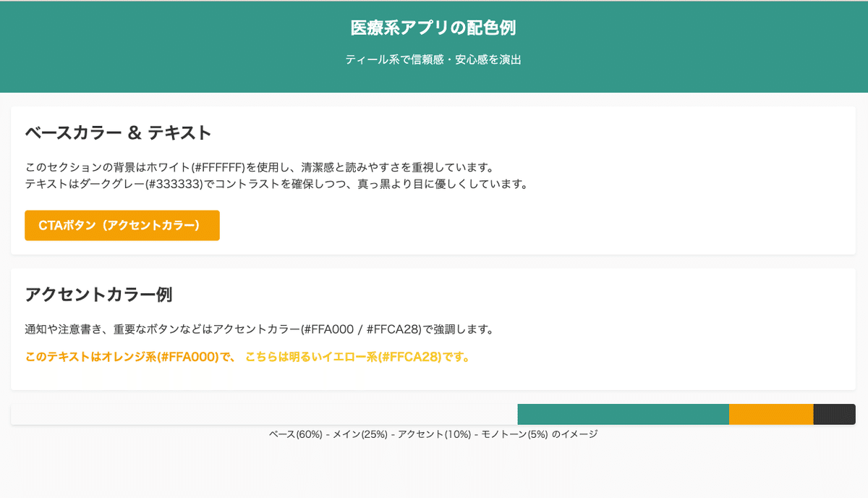This screenshot has width=868, height=498.
Task: Click the orange CTAボタン（アクセントカラー） button
Action: point(122,225)
